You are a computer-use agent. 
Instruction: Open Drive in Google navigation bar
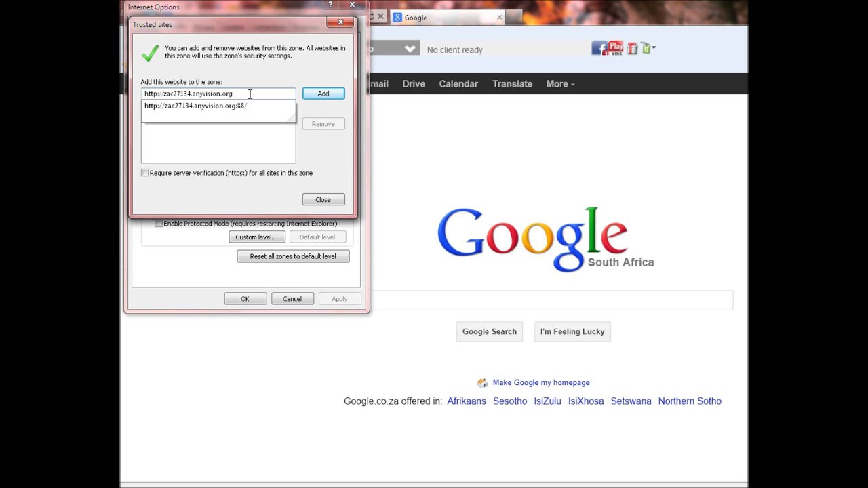tap(414, 84)
